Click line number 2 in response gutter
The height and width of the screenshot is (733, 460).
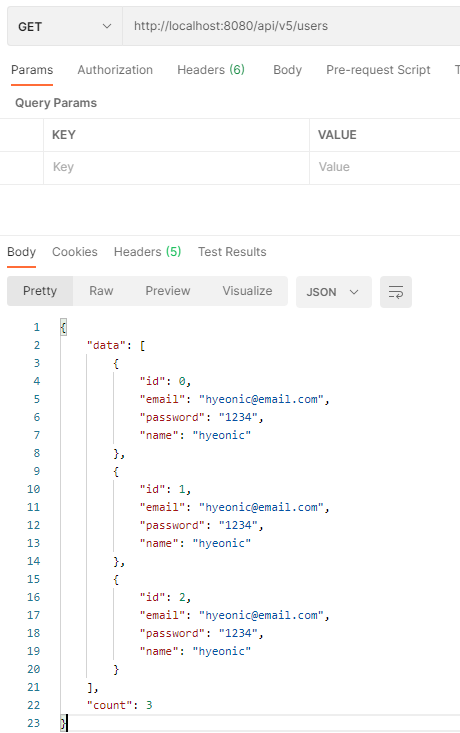36,345
